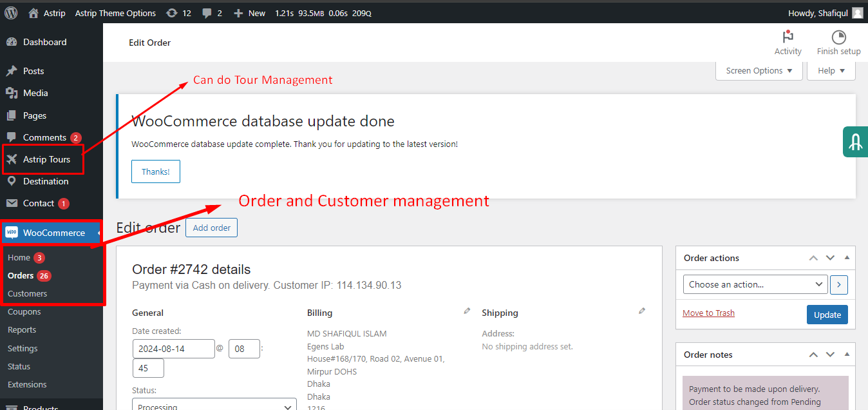Click the order hour field showing 08
The image size is (868, 410).
click(244, 349)
